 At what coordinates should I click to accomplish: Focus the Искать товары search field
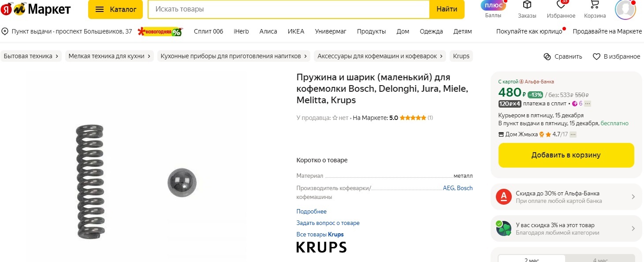(289, 9)
